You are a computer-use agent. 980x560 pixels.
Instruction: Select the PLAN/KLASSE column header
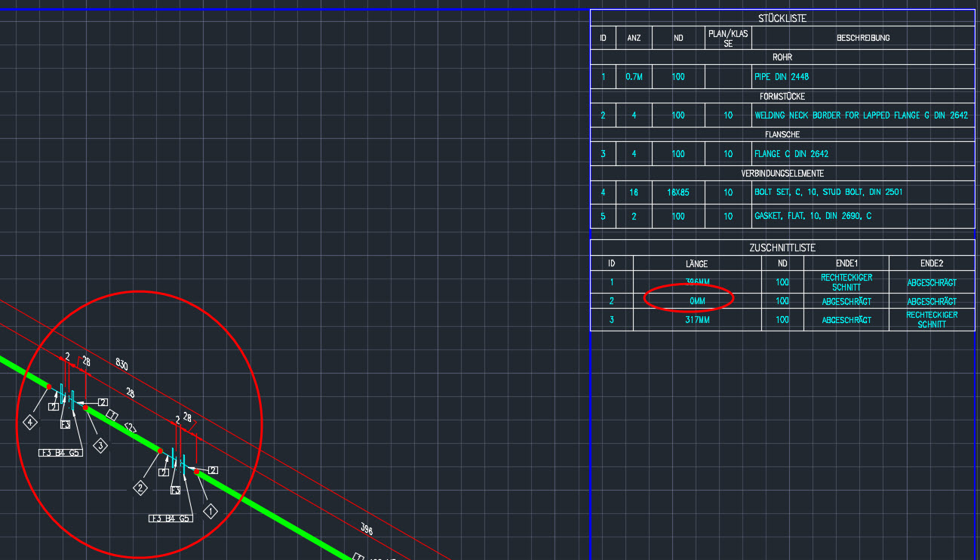[x=728, y=38]
